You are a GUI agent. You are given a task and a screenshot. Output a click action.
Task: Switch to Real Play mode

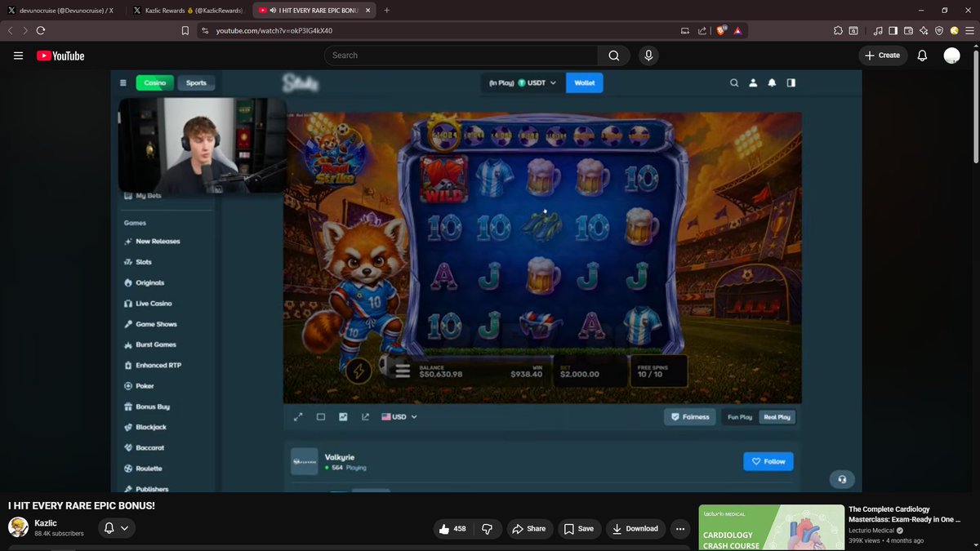(x=777, y=416)
